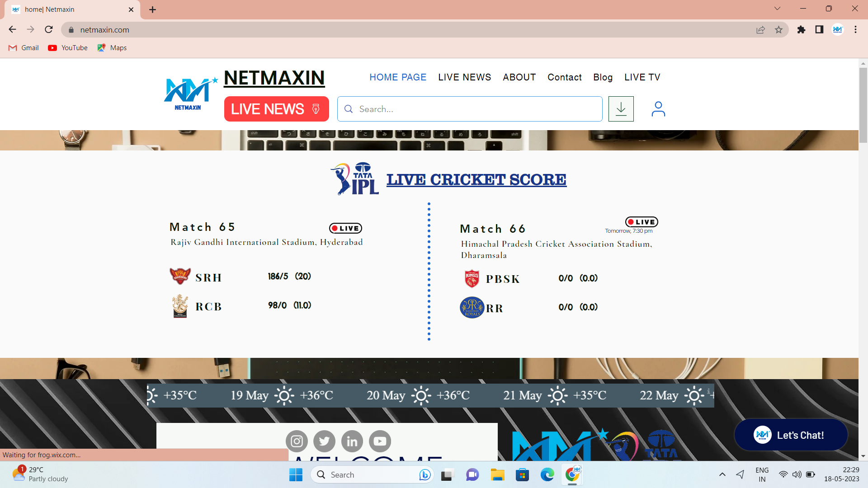This screenshot has width=868, height=488.
Task: Click the Twitter social icon
Action: (x=324, y=441)
